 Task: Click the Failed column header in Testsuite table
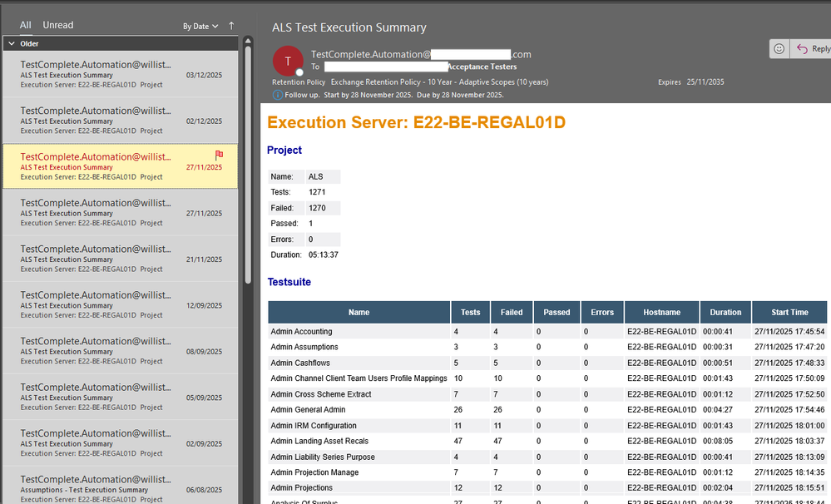[512, 313]
